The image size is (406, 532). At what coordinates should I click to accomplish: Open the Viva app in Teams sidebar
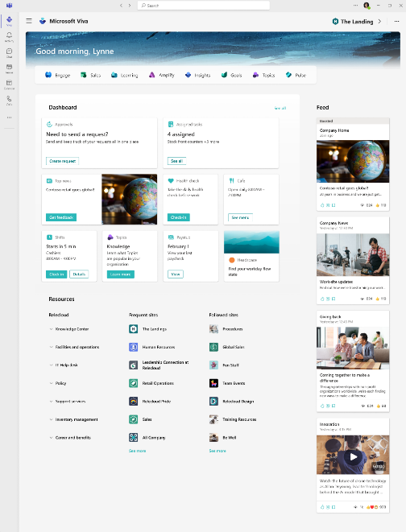click(x=9, y=21)
